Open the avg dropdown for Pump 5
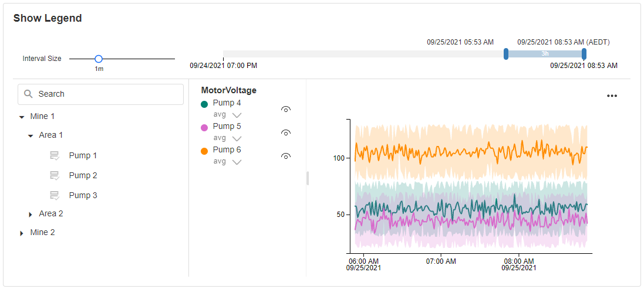 pyautogui.click(x=237, y=138)
